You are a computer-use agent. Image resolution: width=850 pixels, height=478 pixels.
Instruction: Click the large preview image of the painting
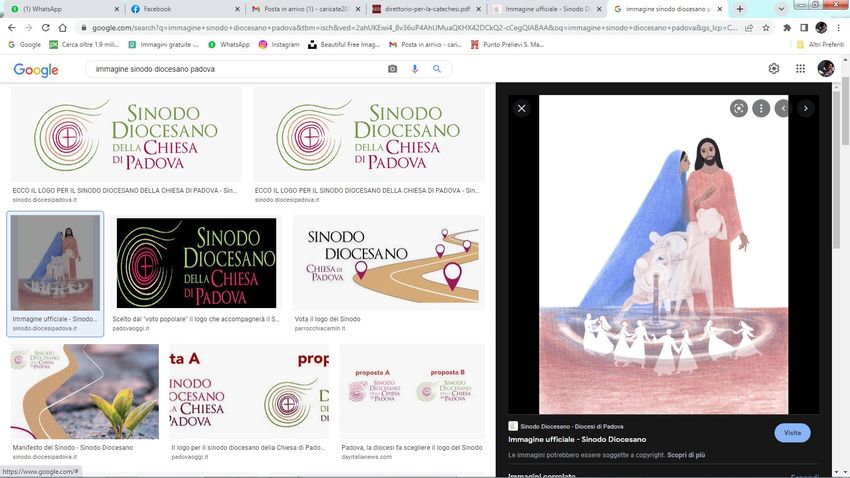(x=664, y=254)
